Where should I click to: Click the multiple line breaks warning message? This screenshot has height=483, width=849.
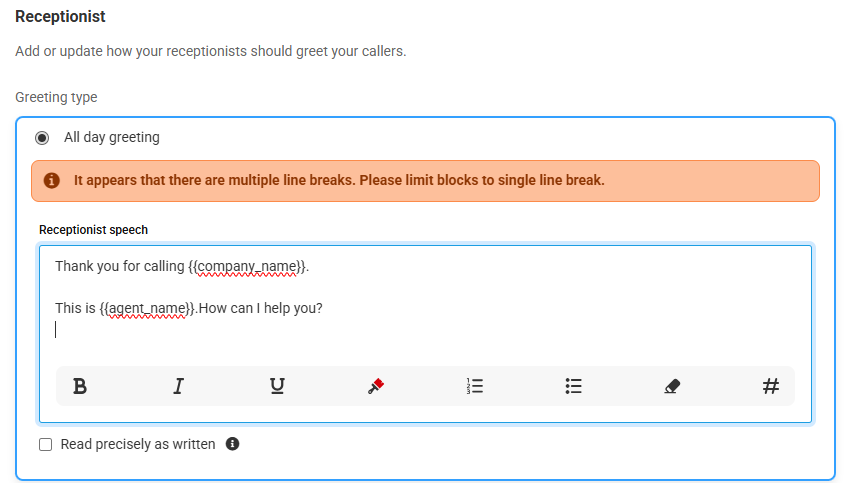(339, 180)
